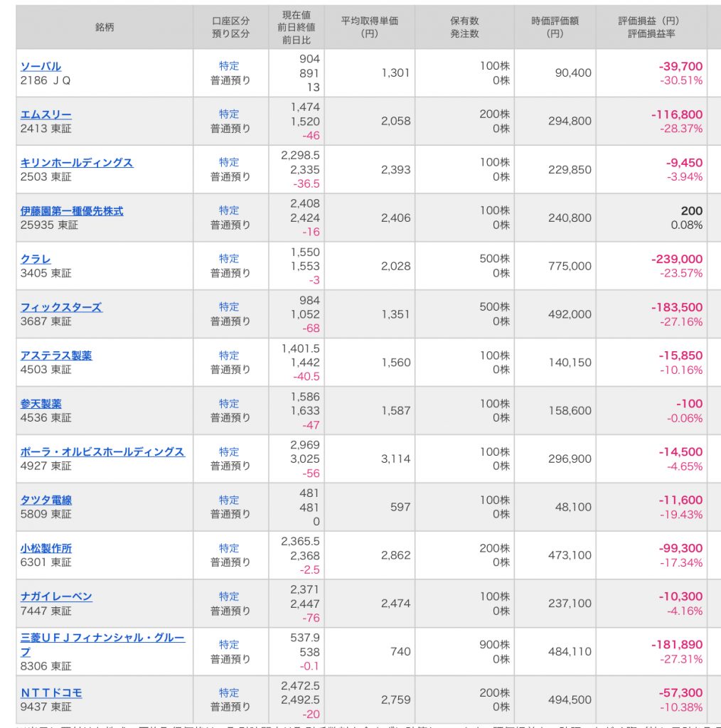
Task: Open the 参天製薬 stock link
Action: tap(41, 403)
